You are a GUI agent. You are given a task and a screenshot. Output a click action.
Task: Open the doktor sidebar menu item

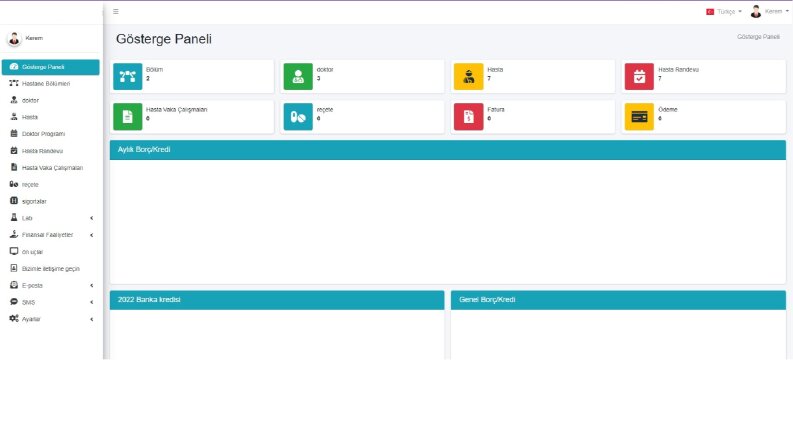click(51, 100)
